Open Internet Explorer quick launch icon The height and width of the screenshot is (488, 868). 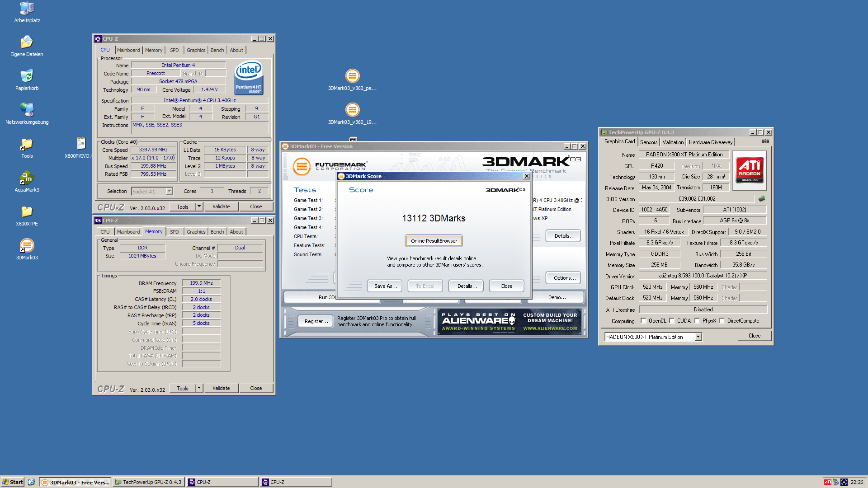point(31,482)
